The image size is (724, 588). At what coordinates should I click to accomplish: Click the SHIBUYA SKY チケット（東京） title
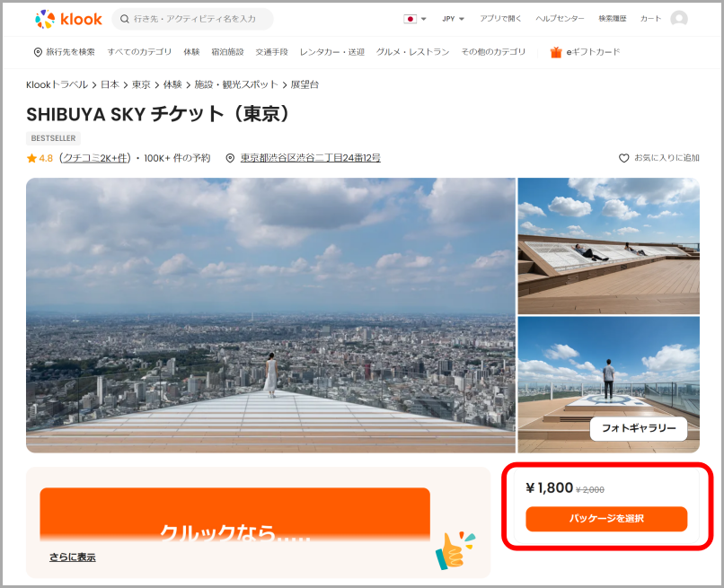[158, 114]
